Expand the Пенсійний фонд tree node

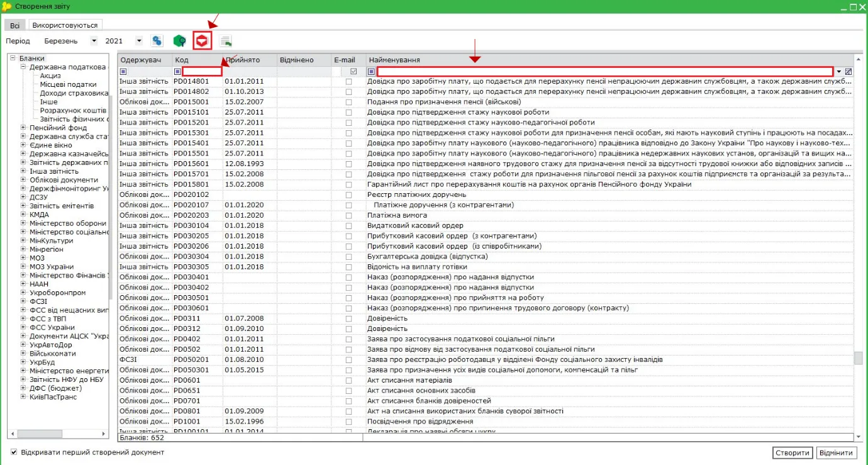(x=23, y=128)
